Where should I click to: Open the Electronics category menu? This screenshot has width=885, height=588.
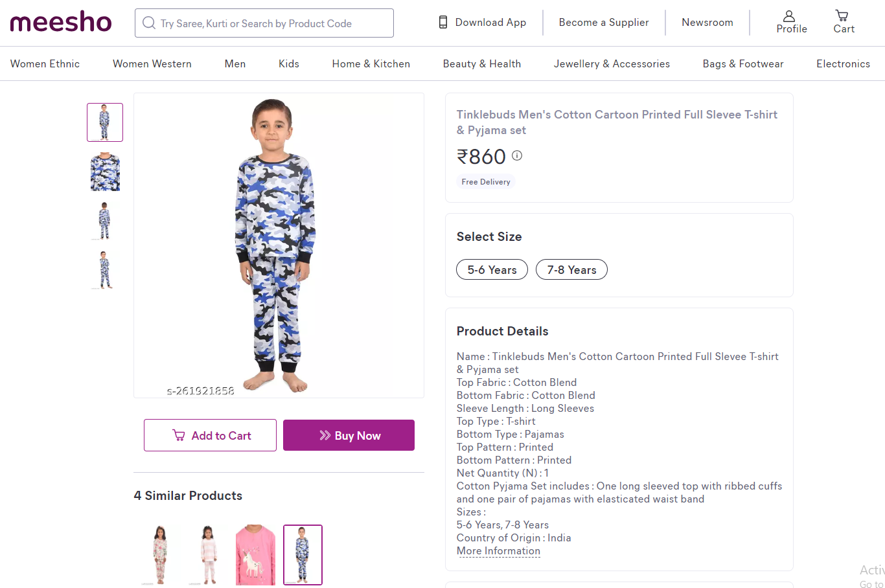pos(843,63)
